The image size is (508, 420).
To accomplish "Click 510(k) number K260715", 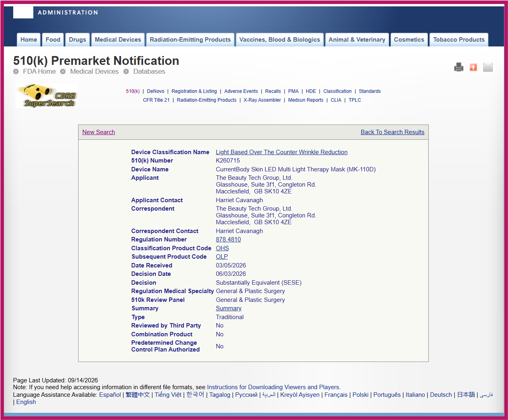I will tap(228, 161).
